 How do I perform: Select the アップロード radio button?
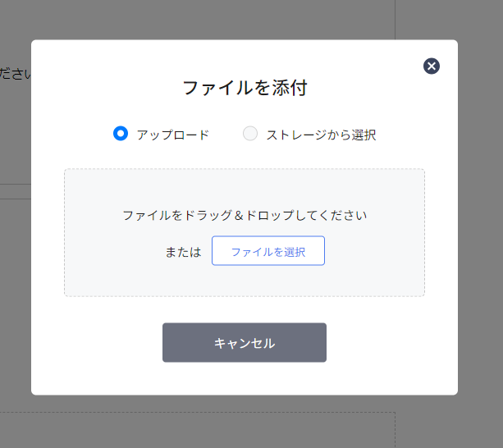(x=121, y=134)
